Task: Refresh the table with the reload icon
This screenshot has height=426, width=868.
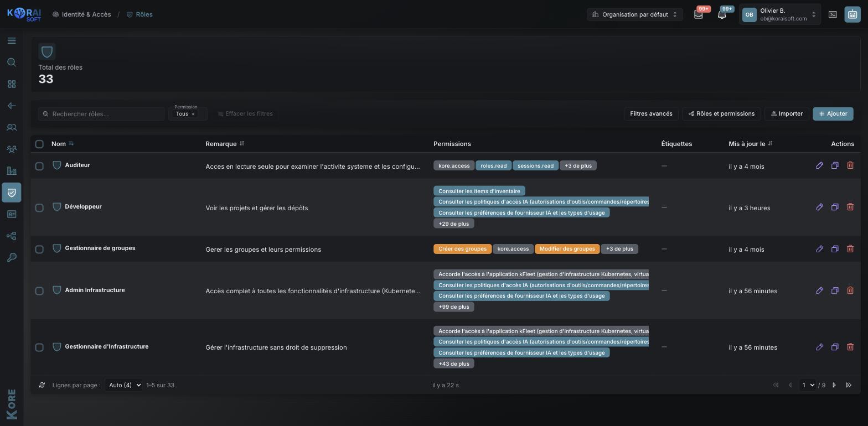Action: point(42,385)
